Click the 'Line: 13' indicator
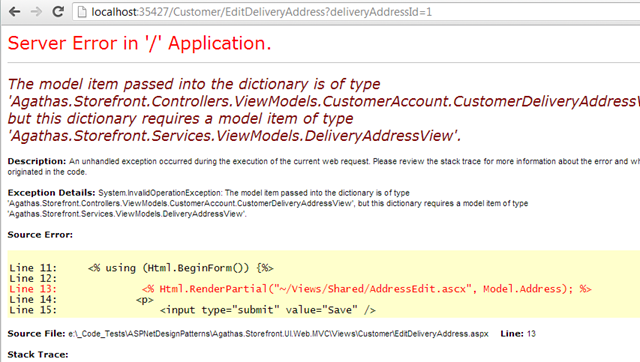 click(x=518, y=334)
